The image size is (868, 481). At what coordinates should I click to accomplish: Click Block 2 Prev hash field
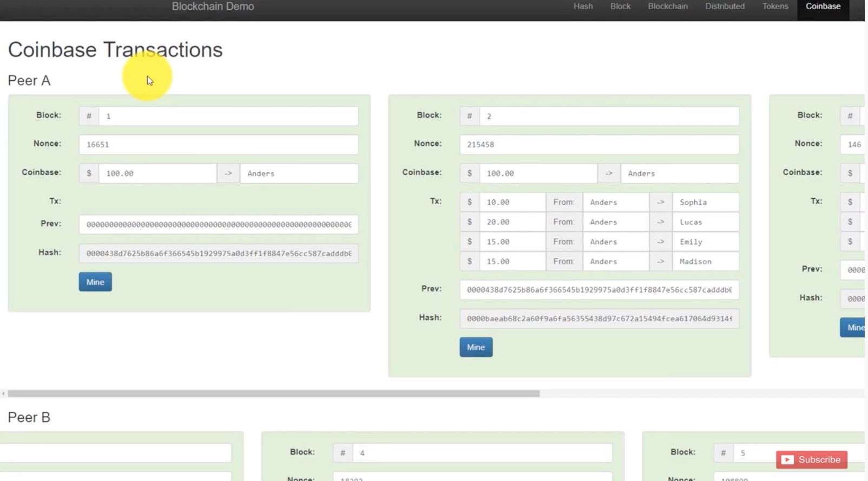(599, 290)
